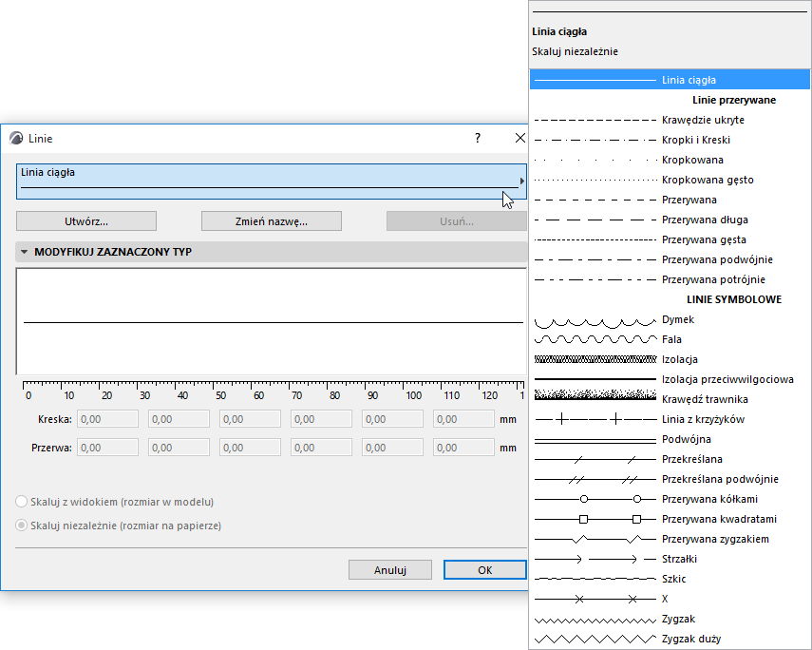The height and width of the screenshot is (650, 812).
Task: Select the Dymek symbol line
Action: 670,319
